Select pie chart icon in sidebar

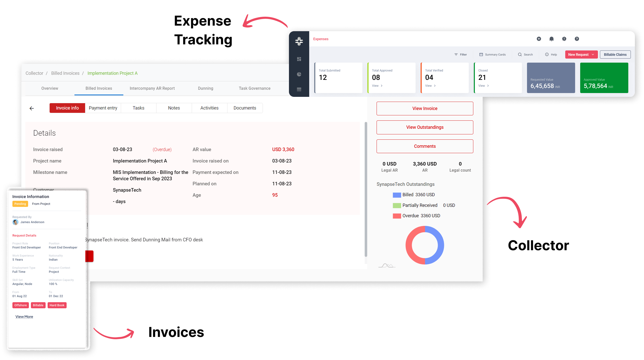[299, 74]
